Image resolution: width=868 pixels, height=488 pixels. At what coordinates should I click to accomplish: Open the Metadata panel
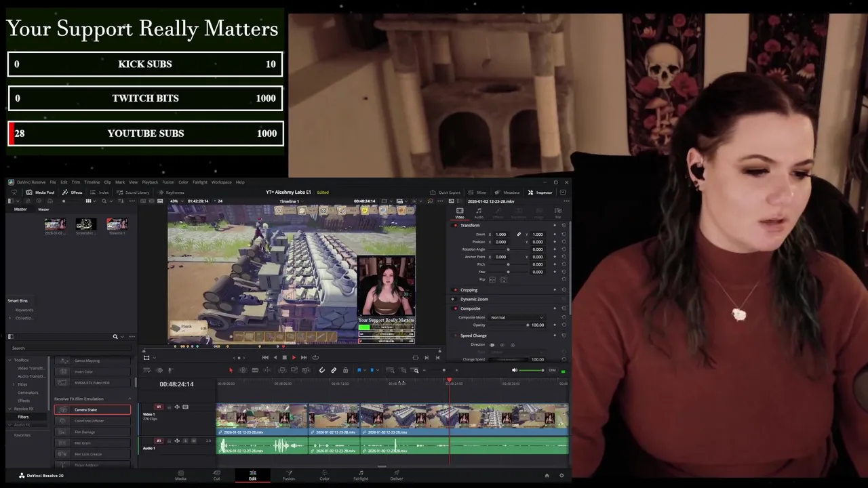(507, 192)
